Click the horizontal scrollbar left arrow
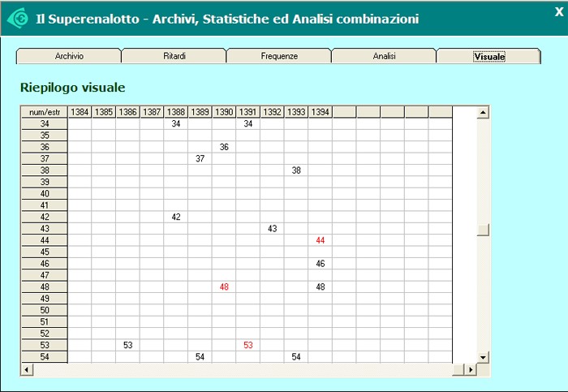 pyautogui.click(x=27, y=369)
